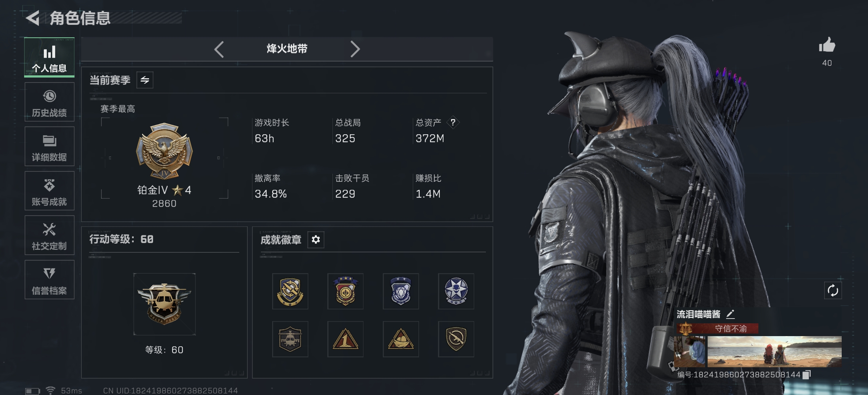Open the 历史战绩 sidebar tab
Viewport: 868px width, 395px height.
[49, 102]
